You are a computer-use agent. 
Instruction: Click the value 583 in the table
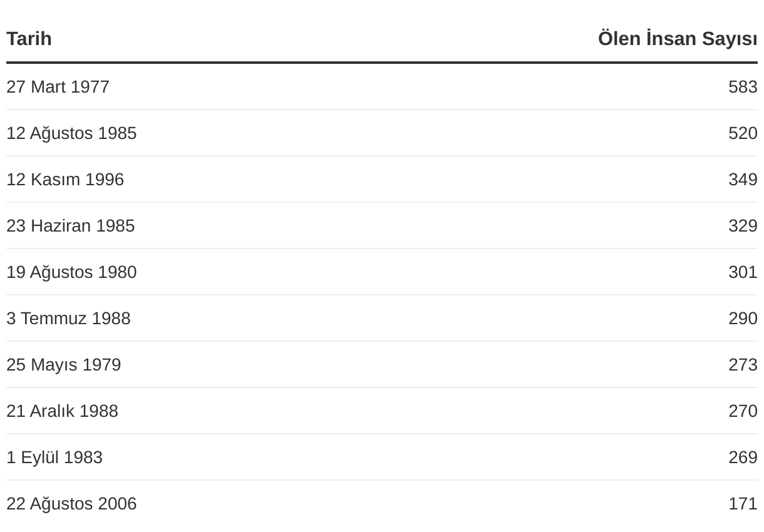point(743,87)
